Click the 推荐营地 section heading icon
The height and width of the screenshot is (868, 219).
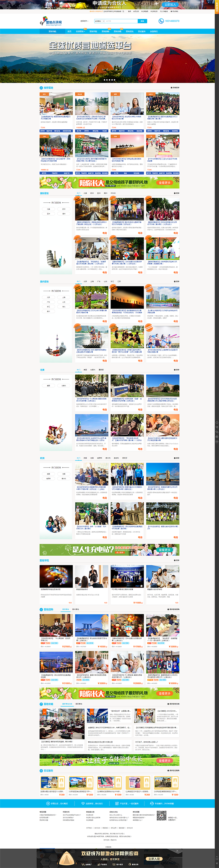click(41, 88)
